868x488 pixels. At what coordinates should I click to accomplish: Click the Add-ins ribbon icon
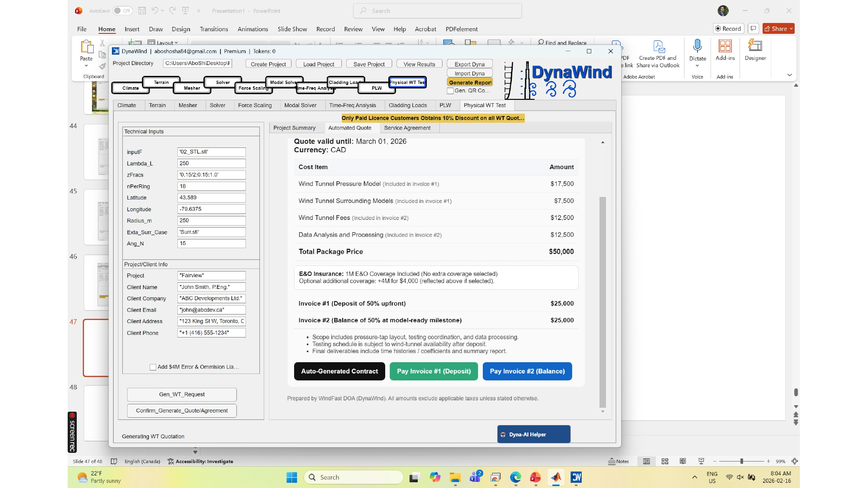click(x=725, y=46)
